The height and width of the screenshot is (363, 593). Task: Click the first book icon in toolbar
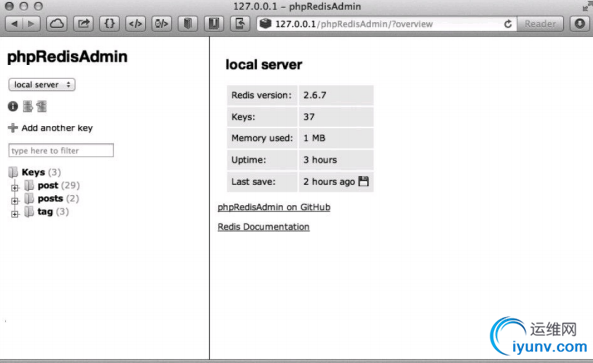coord(188,24)
